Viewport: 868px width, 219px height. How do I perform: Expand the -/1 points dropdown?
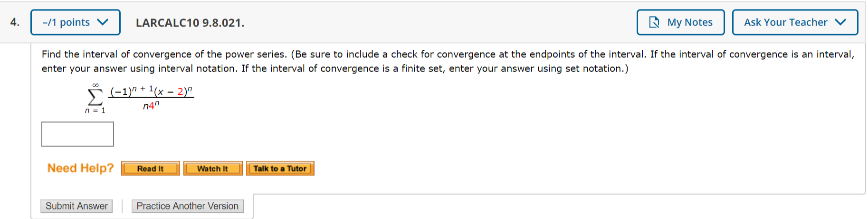pos(75,22)
